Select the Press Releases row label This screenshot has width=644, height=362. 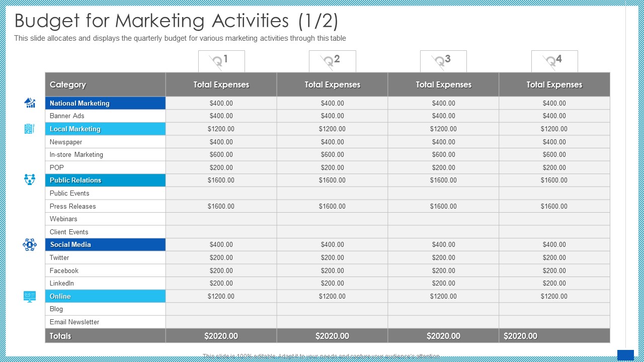point(106,206)
